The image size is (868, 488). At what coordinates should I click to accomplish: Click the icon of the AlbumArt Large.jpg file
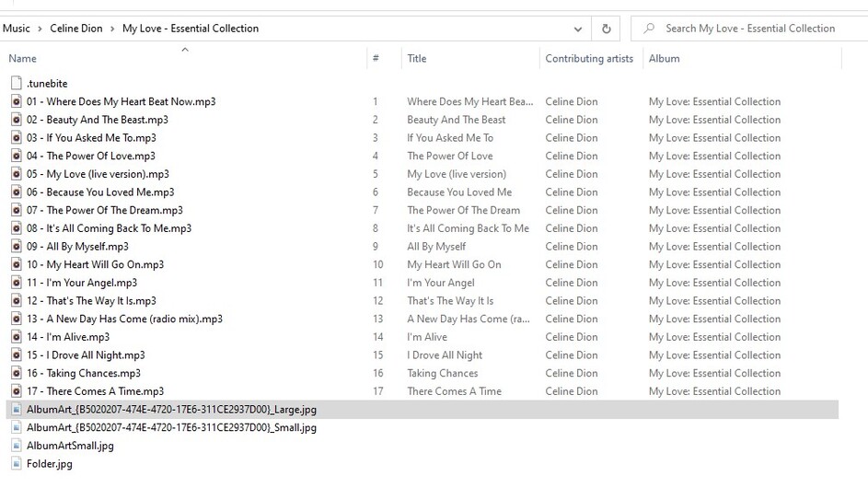17,410
